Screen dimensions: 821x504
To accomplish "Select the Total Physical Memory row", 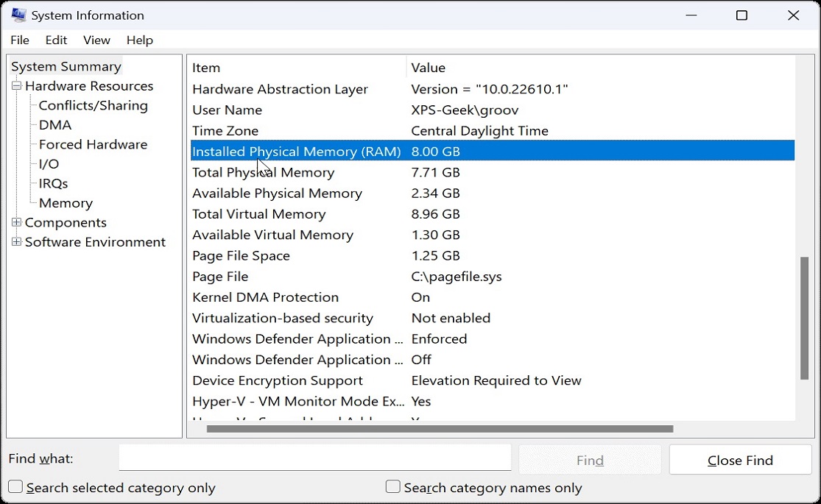I will [x=492, y=172].
